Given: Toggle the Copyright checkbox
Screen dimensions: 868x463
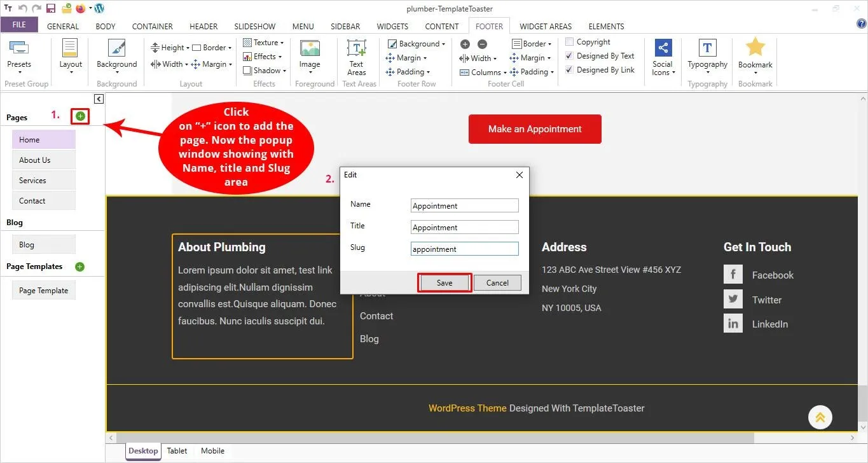Looking at the screenshot, I should pyautogui.click(x=570, y=42).
